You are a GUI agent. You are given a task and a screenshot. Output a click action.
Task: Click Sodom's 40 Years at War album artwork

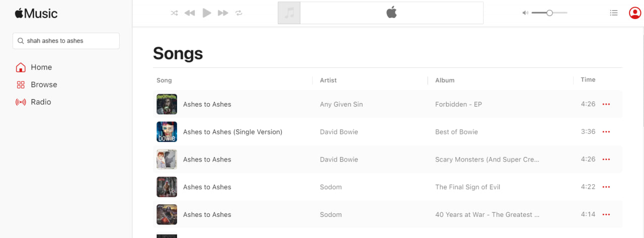(167, 214)
